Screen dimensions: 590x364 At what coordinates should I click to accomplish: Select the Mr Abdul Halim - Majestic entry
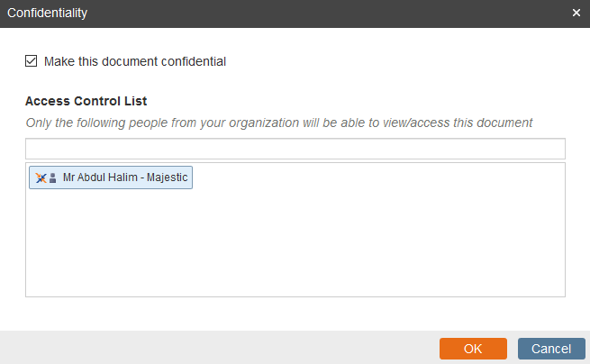pyautogui.click(x=111, y=177)
